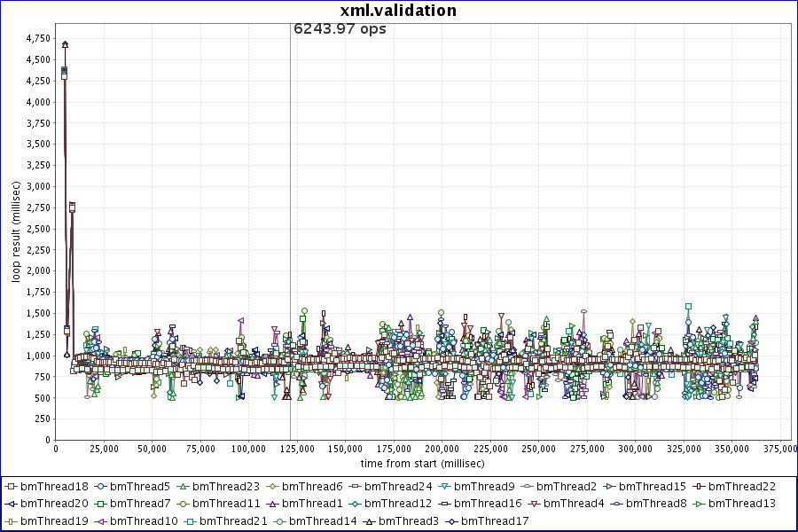Select the bmThread3 legend entry
This screenshot has width=798, height=532.
[408, 520]
